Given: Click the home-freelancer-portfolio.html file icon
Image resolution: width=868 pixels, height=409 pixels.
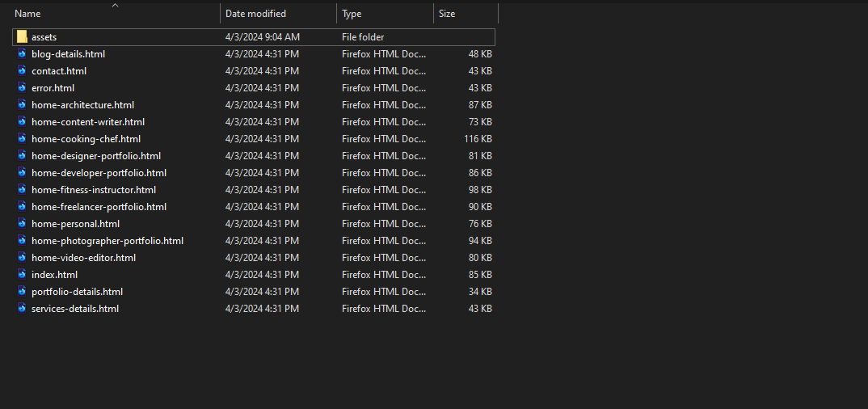Looking at the screenshot, I should pos(22,207).
